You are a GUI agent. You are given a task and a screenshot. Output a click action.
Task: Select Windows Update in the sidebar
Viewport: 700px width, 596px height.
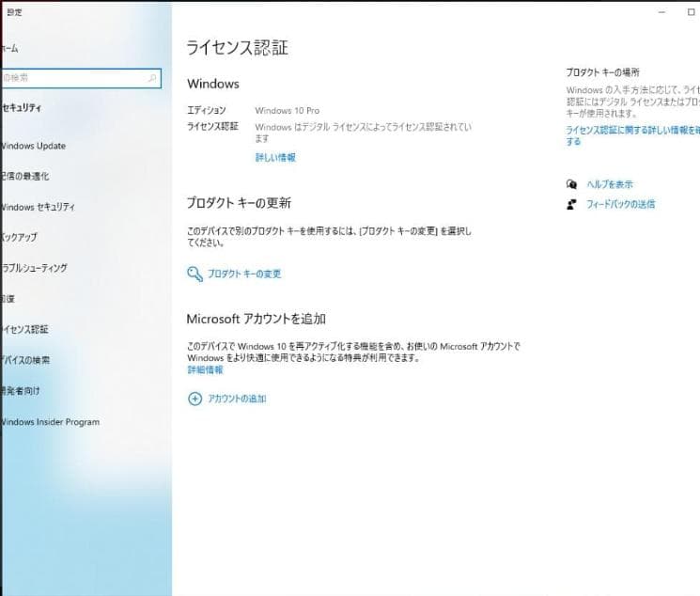(33, 146)
